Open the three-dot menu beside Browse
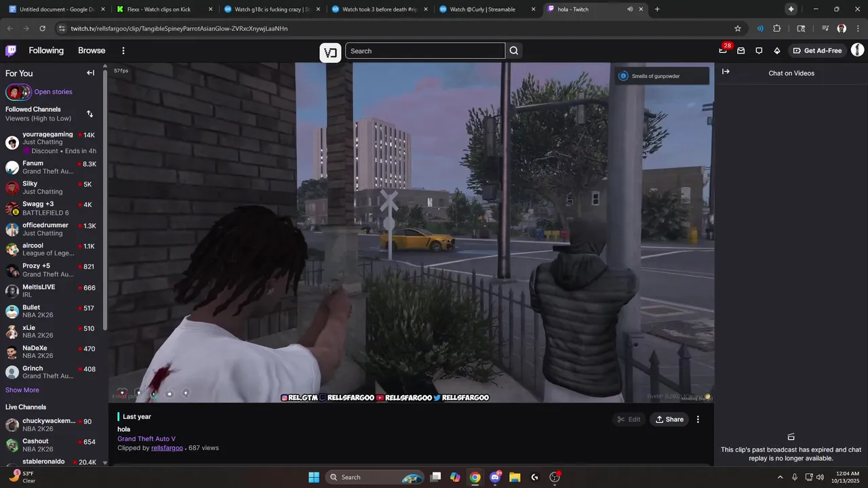This screenshot has height=488, width=868. click(123, 51)
